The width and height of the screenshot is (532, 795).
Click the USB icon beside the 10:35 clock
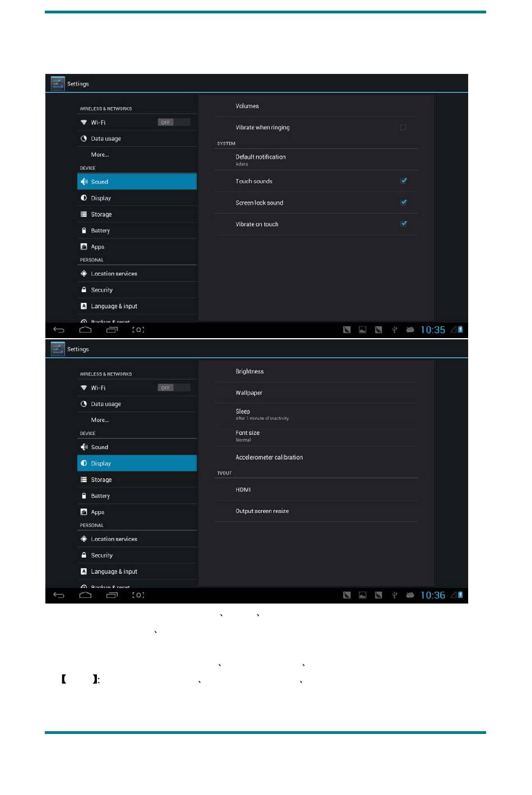[394, 330]
